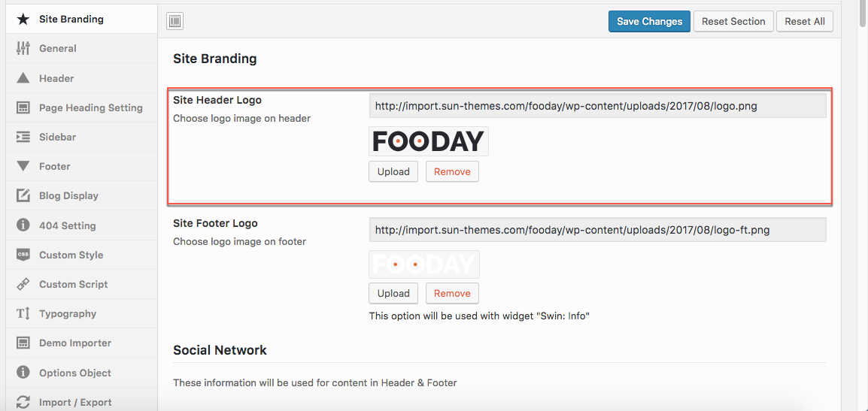Click the Reset All button
The width and height of the screenshot is (868, 411).
[x=805, y=22]
